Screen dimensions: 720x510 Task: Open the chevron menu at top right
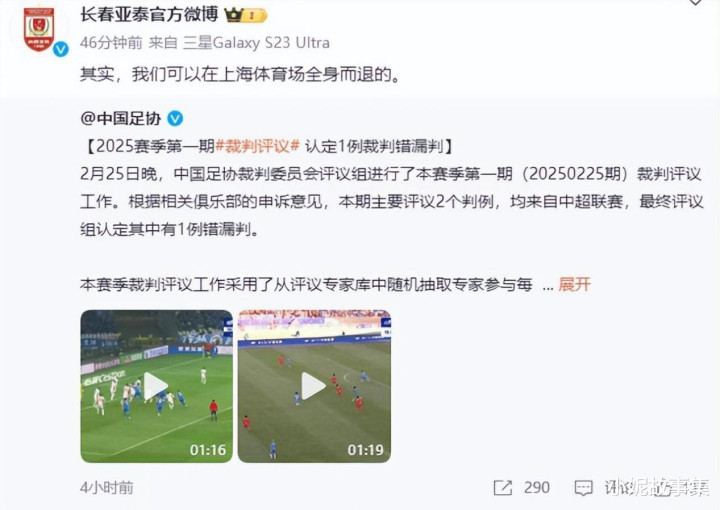pos(695,2)
